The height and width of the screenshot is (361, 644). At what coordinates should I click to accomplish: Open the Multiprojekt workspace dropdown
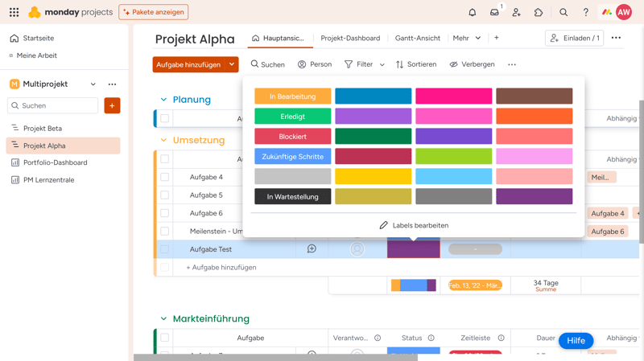[93, 84]
